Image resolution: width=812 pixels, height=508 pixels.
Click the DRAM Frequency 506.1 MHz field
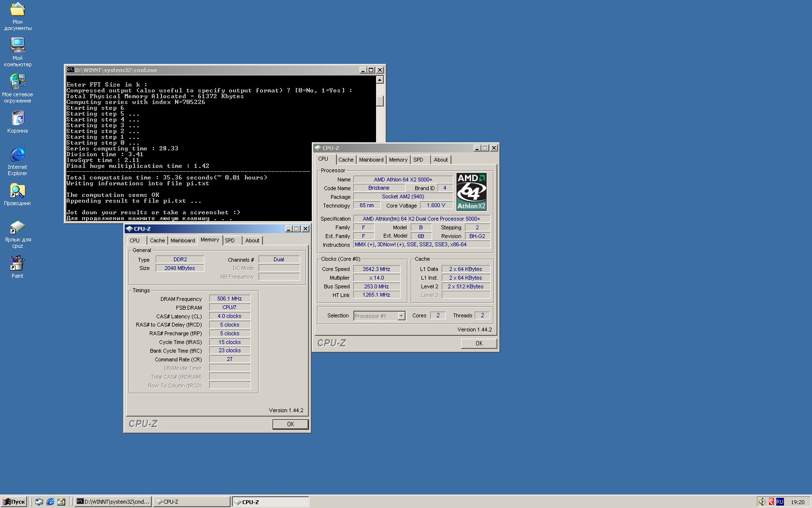[230, 299]
